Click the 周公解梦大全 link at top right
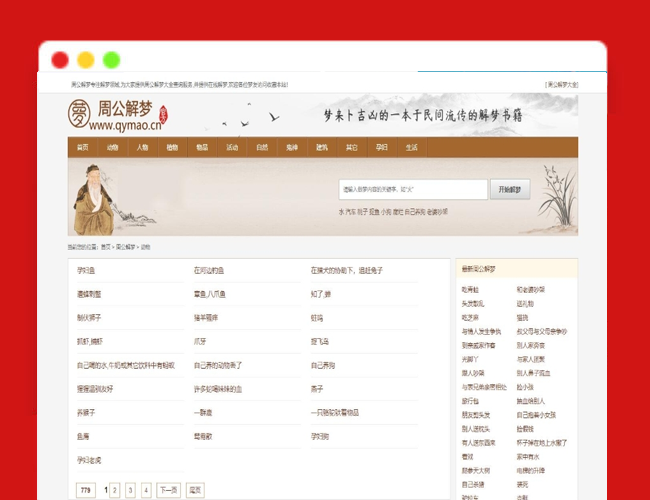This screenshot has width=650, height=500. [561, 85]
